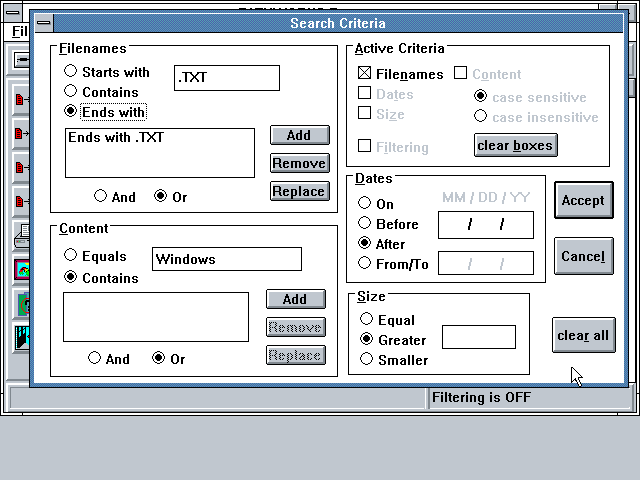Image resolution: width=640 pixels, height=480 pixels.
Task: Cancel the Search Criteria dialog
Action: pyautogui.click(x=584, y=256)
